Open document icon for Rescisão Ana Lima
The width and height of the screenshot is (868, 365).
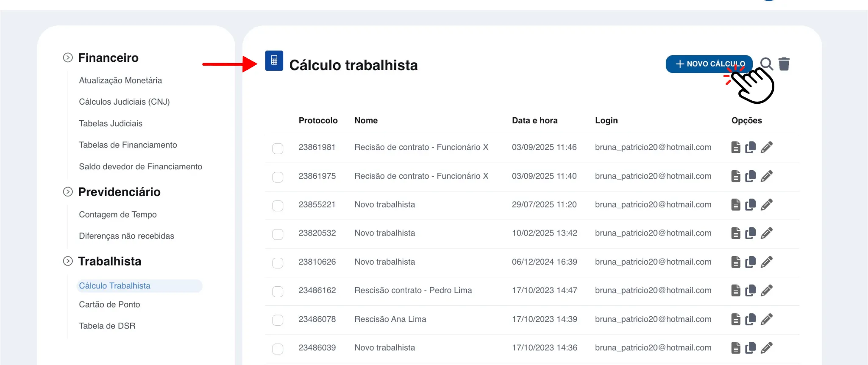(736, 319)
